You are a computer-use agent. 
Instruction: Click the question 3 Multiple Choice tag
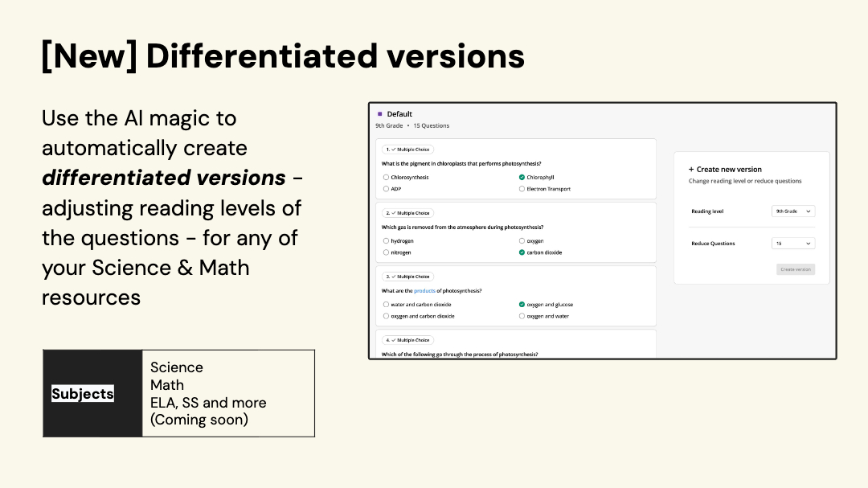click(407, 277)
